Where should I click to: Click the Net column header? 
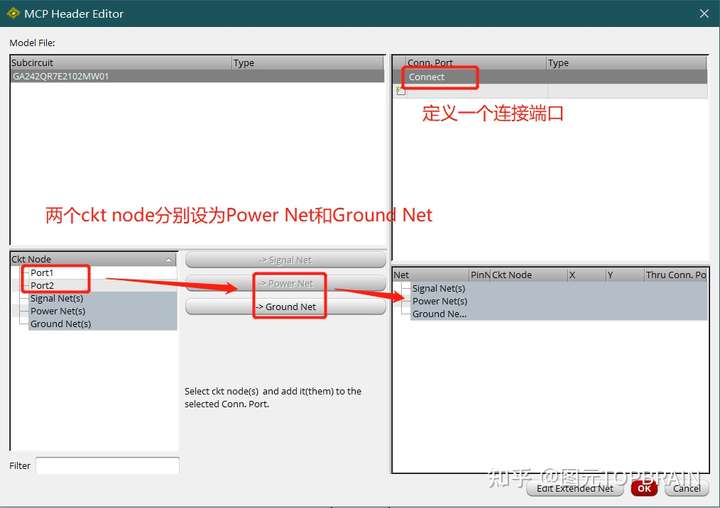coord(431,275)
